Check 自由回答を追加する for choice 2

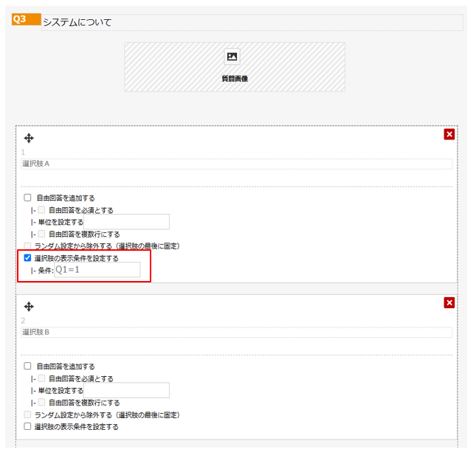[27, 366]
